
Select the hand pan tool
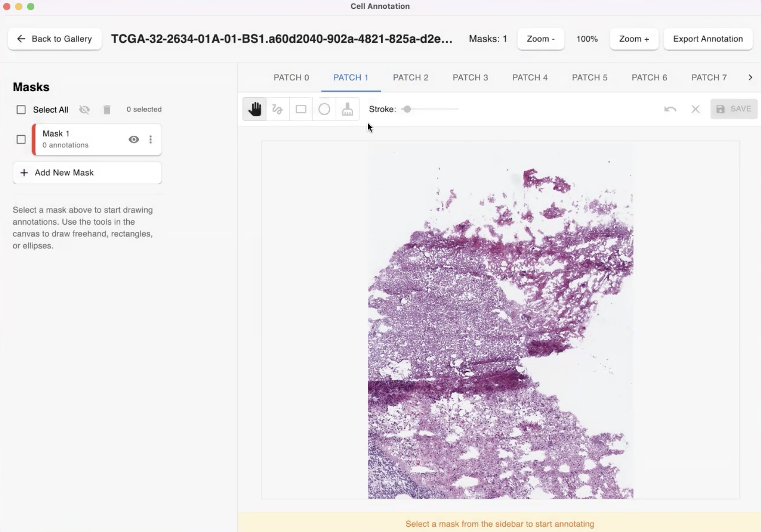255,109
